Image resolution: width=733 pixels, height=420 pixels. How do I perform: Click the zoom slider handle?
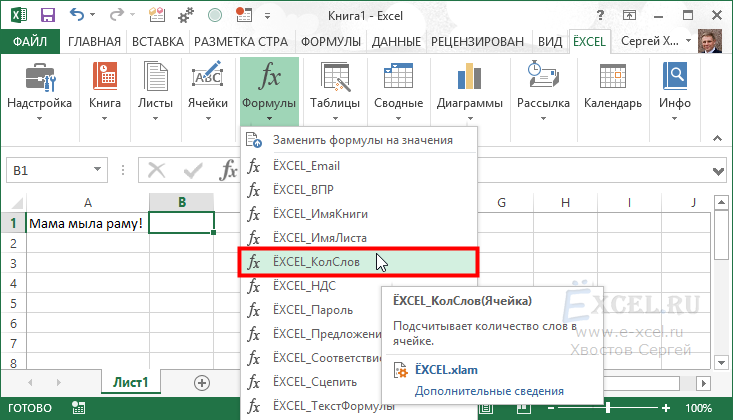point(608,408)
